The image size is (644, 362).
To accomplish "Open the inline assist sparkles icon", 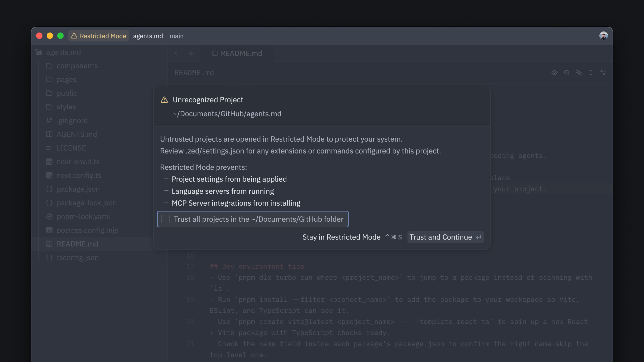I will [x=579, y=73].
